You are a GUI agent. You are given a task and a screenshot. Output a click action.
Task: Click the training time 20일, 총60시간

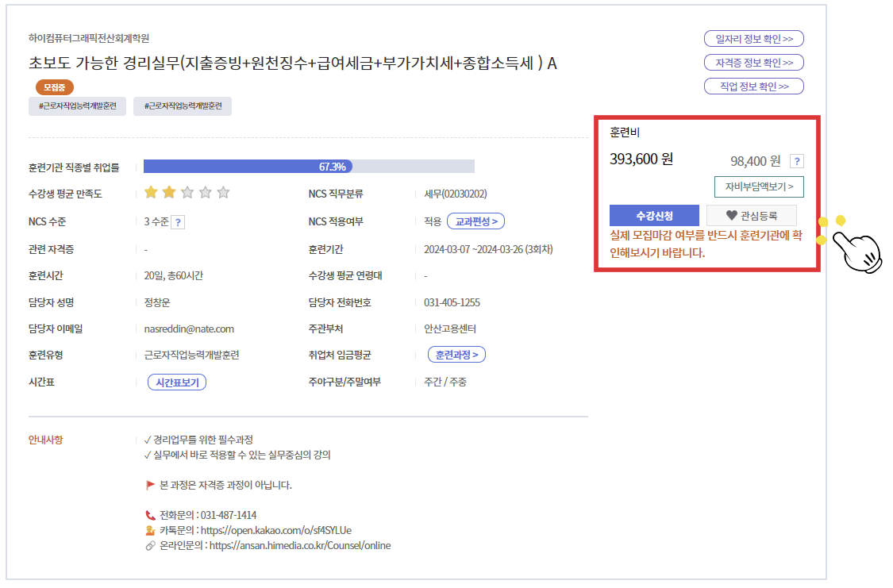pyautogui.click(x=174, y=276)
